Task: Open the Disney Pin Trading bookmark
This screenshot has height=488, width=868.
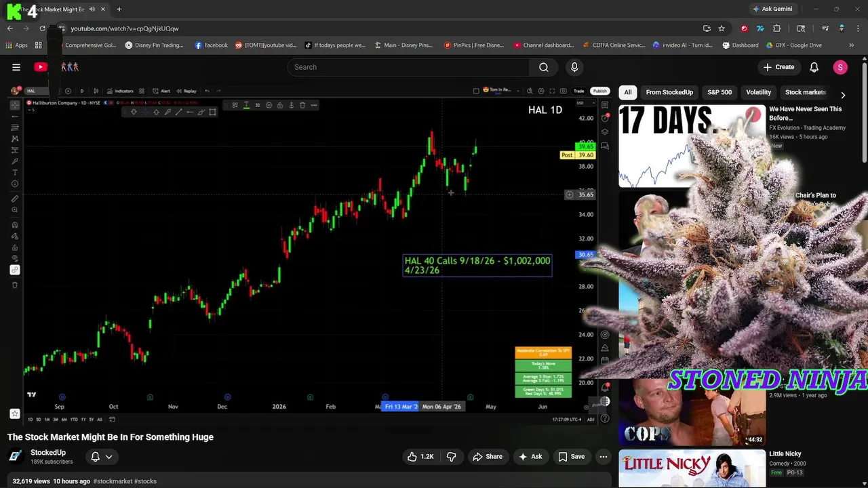Action: [x=154, y=45]
